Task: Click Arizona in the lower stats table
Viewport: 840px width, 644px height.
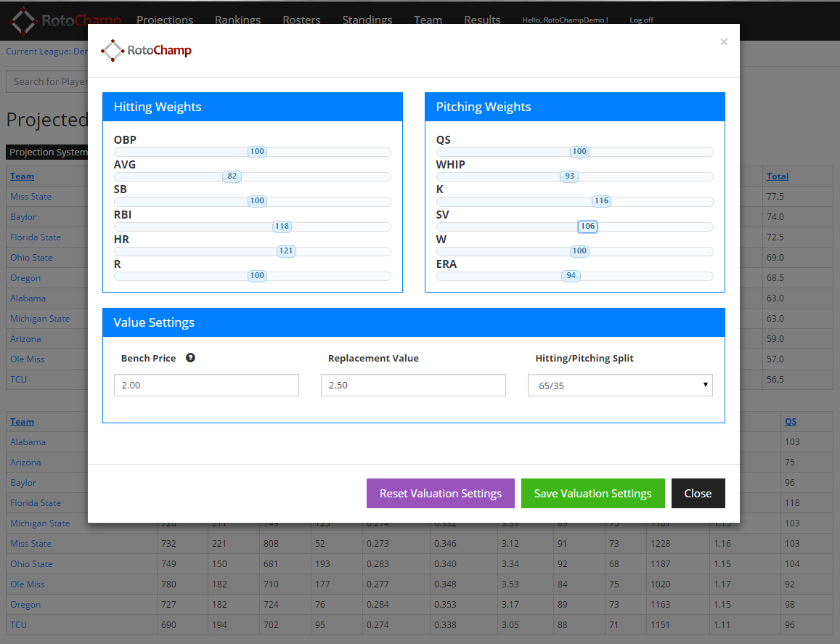Action: (x=25, y=462)
